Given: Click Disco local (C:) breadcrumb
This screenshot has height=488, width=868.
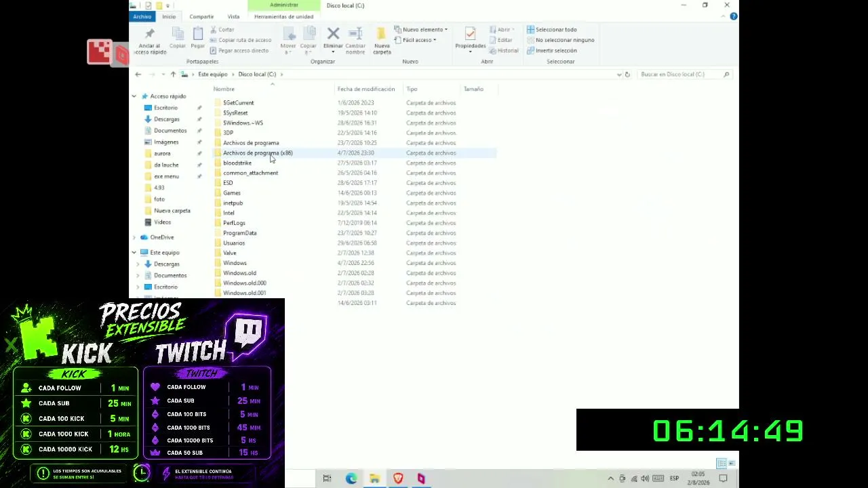Looking at the screenshot, I should (x=257, y=75).
